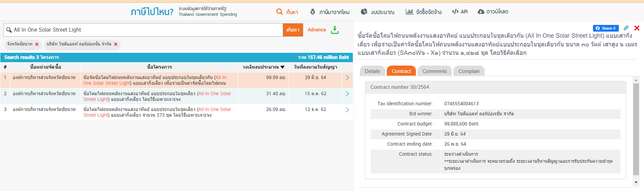Open the API menu item

pos(460,12)
